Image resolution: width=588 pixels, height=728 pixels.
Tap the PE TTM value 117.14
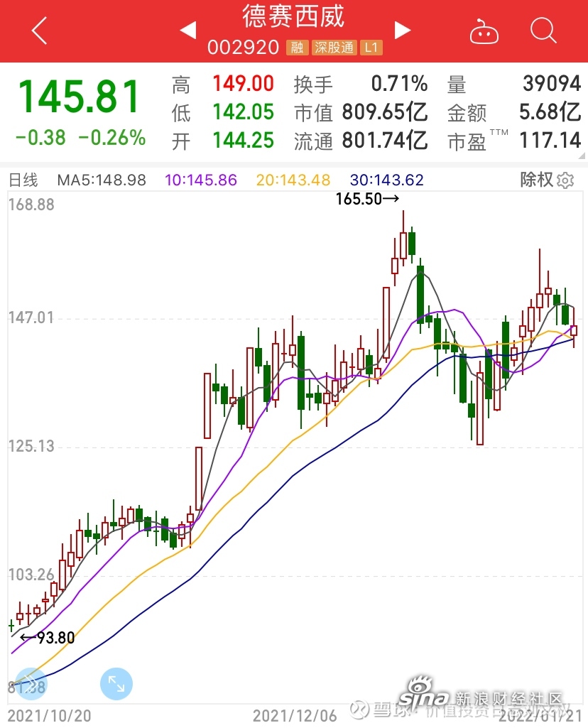coord(550,140)
